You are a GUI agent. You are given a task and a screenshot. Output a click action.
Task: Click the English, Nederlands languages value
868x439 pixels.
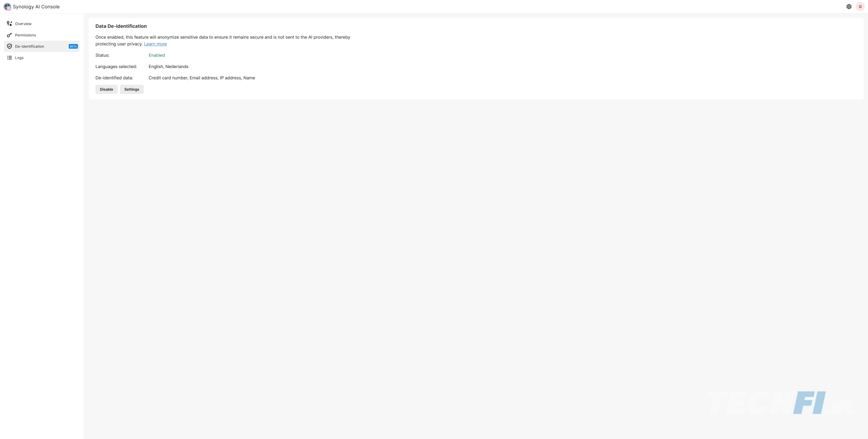pyautogui.click(x=168, y=67)
